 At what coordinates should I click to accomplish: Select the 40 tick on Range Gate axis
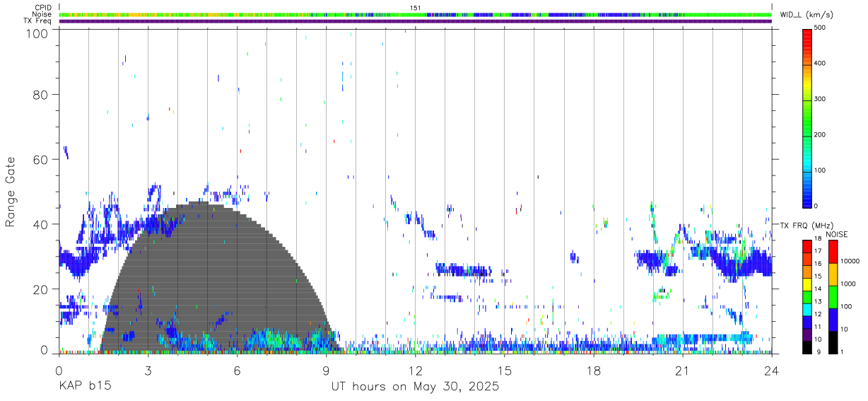click(40, 224)
